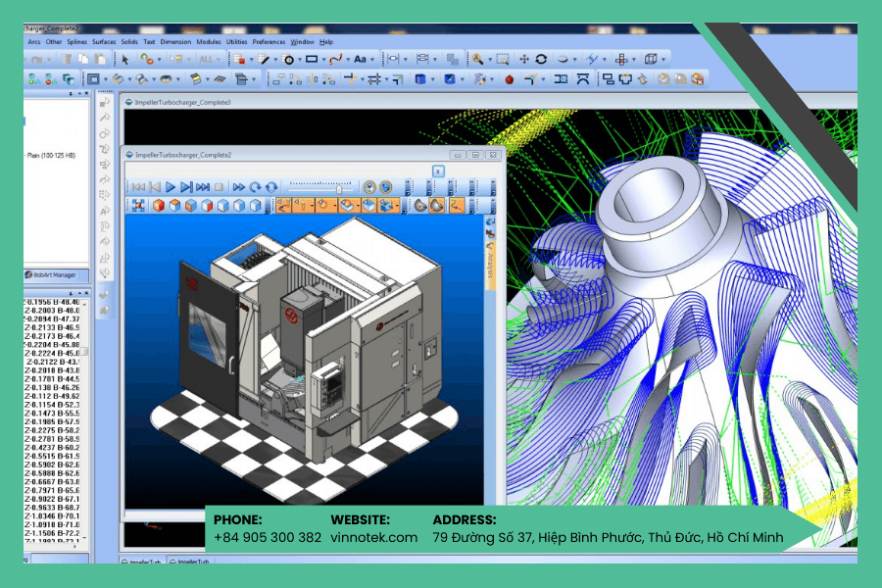Viewport: 882px width, 588px height.
Task: Select the first ImpellerTurb tab at bottom
Action: pos(143,561)
